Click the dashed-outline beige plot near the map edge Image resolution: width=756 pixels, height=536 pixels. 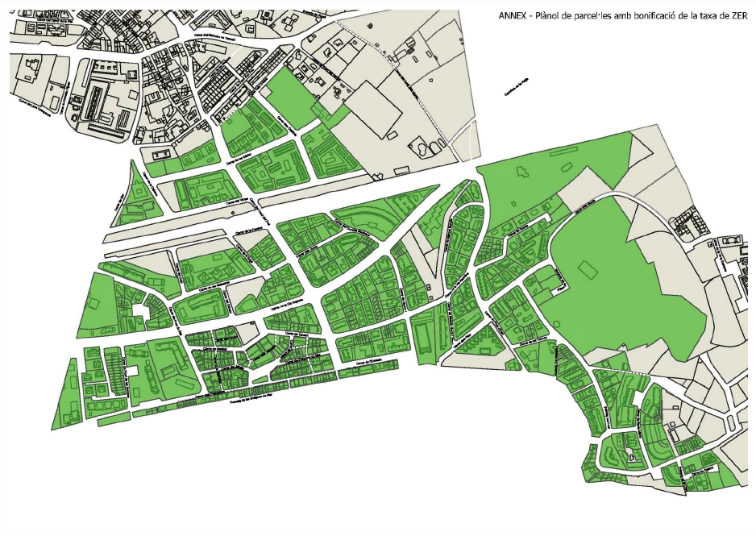(x=464, y=147)
